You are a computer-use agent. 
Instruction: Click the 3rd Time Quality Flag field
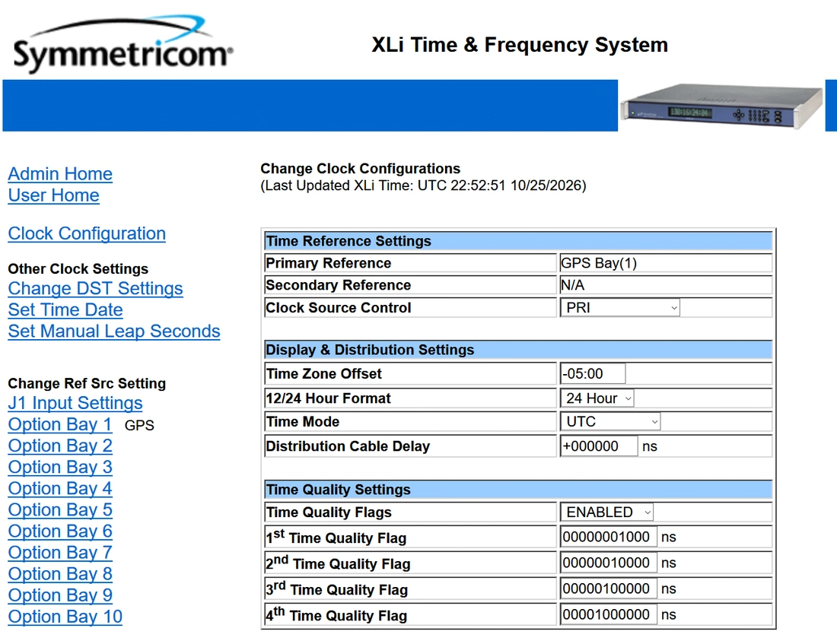pos(609,588)
